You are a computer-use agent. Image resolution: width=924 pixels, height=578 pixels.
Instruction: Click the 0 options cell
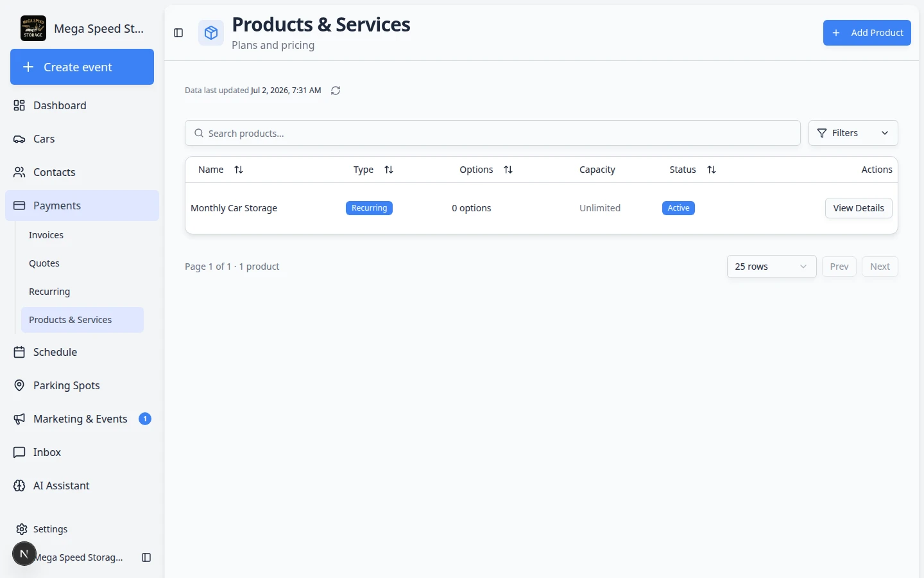pos(472,208)
